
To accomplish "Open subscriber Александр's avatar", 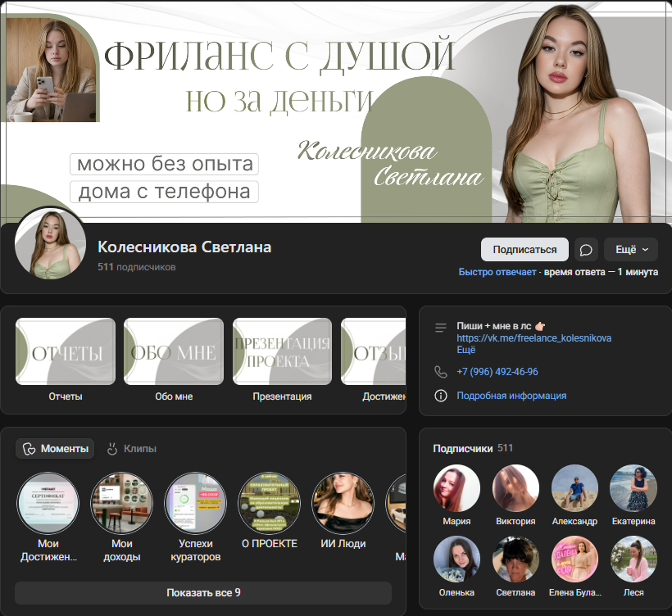I will tap(574, 488).
